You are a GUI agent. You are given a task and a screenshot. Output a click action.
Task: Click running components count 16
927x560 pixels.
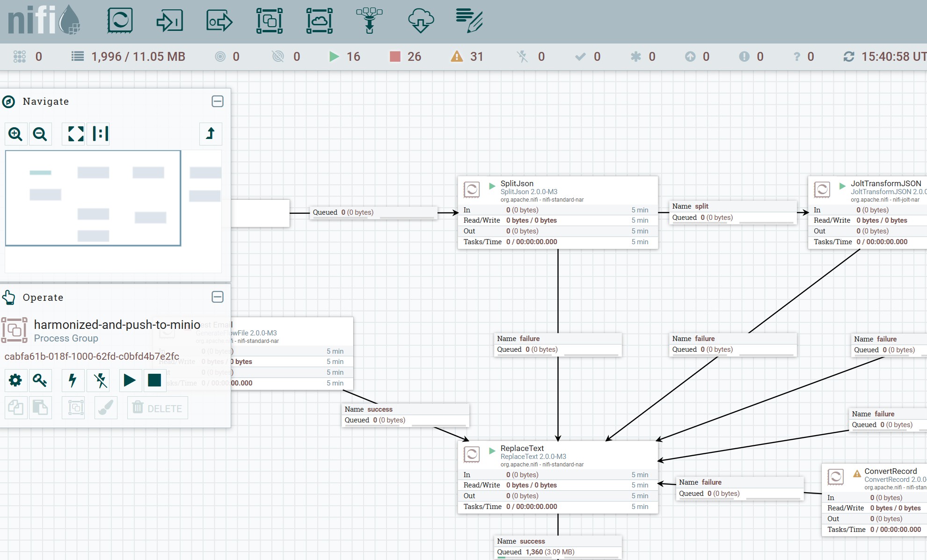click(344, 57)
